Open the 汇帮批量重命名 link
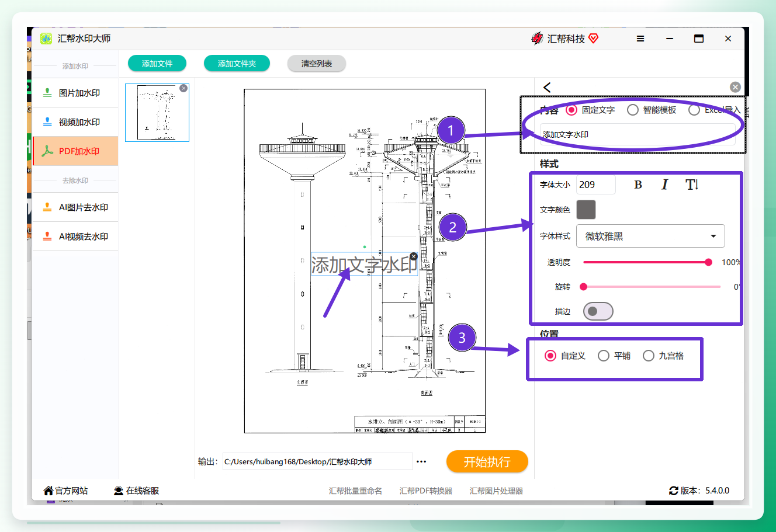 point(355,491)
